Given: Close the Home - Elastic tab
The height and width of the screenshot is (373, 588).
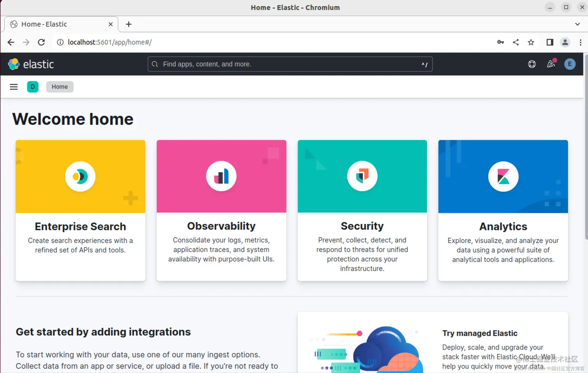Looking at the screenshot, I should 110,24.
